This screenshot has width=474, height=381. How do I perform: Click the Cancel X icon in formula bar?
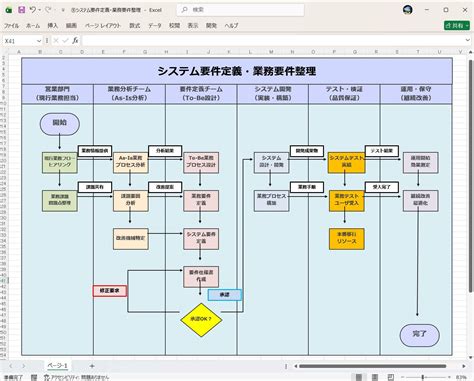click(56, 41)
